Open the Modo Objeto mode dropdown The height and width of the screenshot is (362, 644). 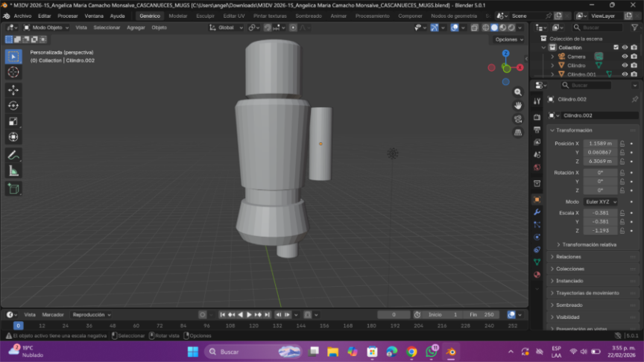click(x=46, y=28)
